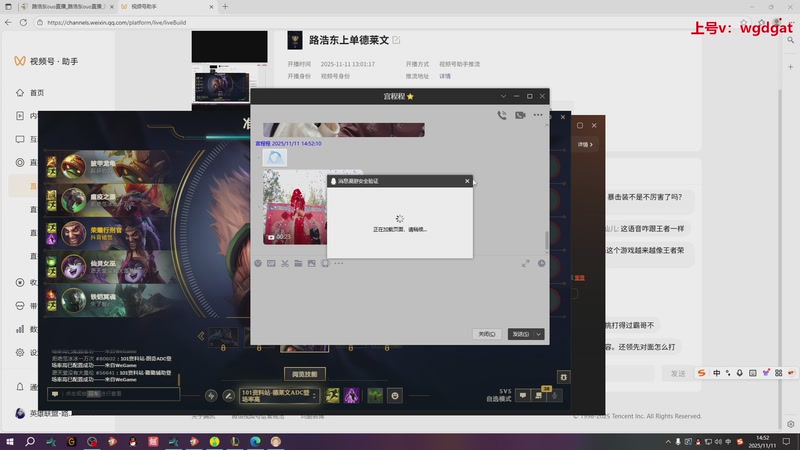Open the chat bubble icon near 5V5
Viewport: 800px width, 450px height.
pyautogui.click(x=522, y=395)
